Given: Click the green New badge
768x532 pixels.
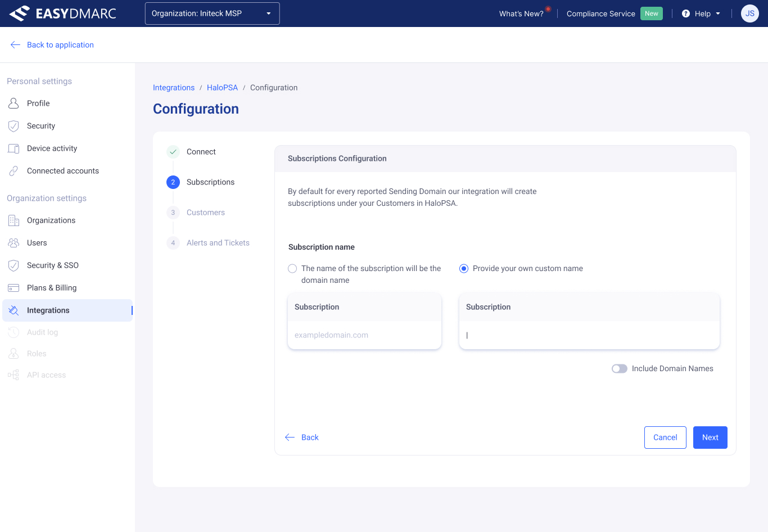Looking at the screenshot, I should point(652,13).
